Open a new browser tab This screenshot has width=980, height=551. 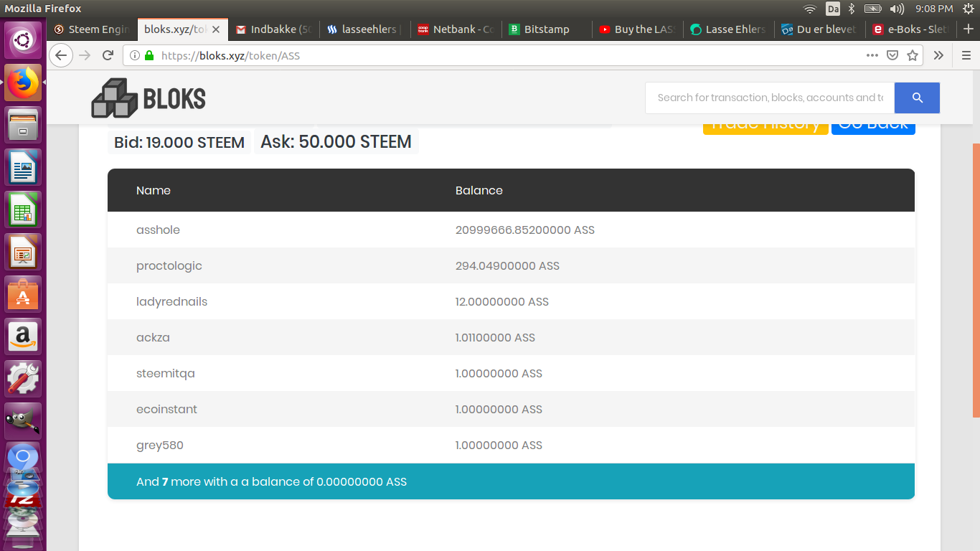click(968, 29)
